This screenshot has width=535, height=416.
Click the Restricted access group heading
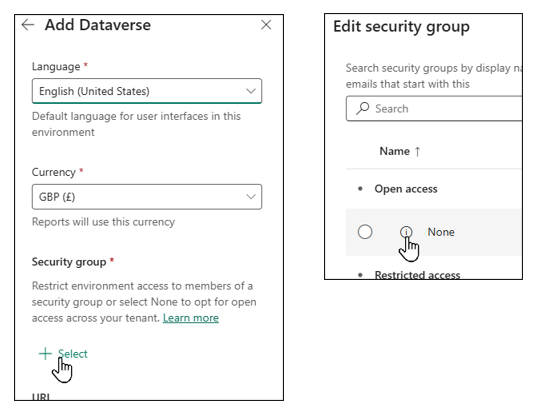pos(417,275)
